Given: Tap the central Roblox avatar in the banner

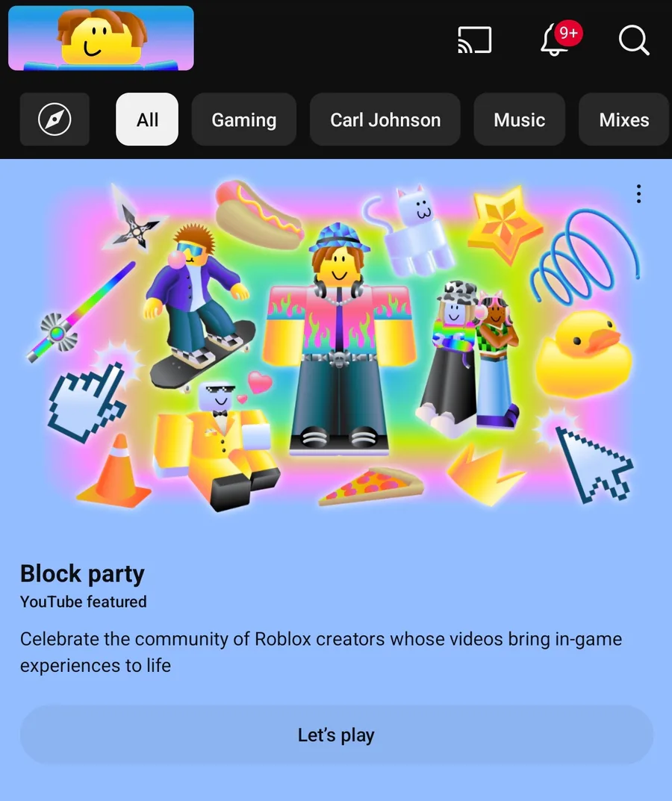Looking at the screenshot, I should pos(338,337).
